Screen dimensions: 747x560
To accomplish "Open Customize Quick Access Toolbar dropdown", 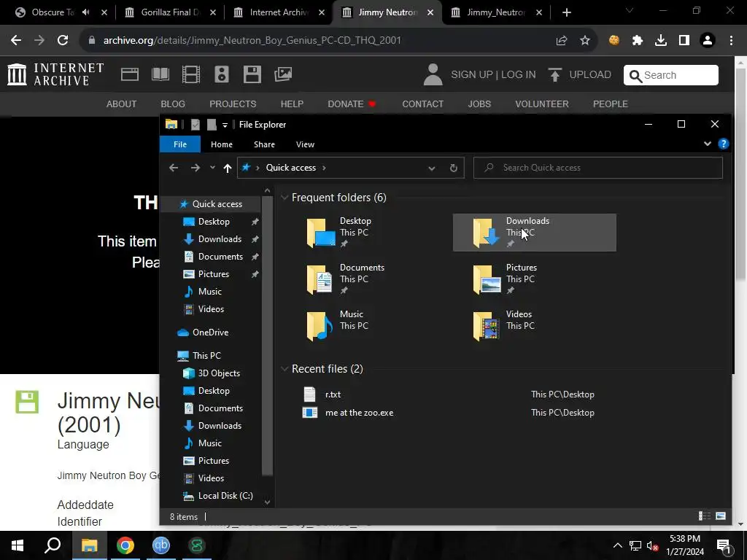I will [225, 125].
